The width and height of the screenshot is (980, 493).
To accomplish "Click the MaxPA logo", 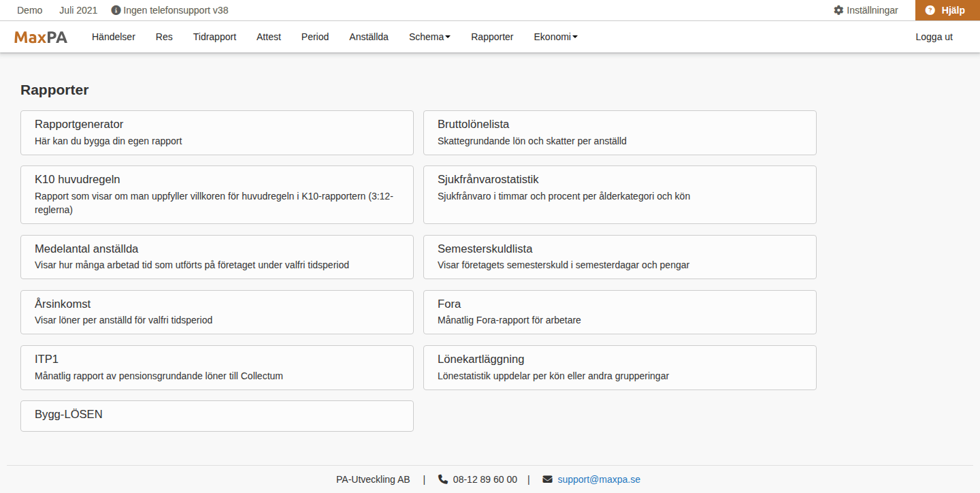I will (41, 37).
